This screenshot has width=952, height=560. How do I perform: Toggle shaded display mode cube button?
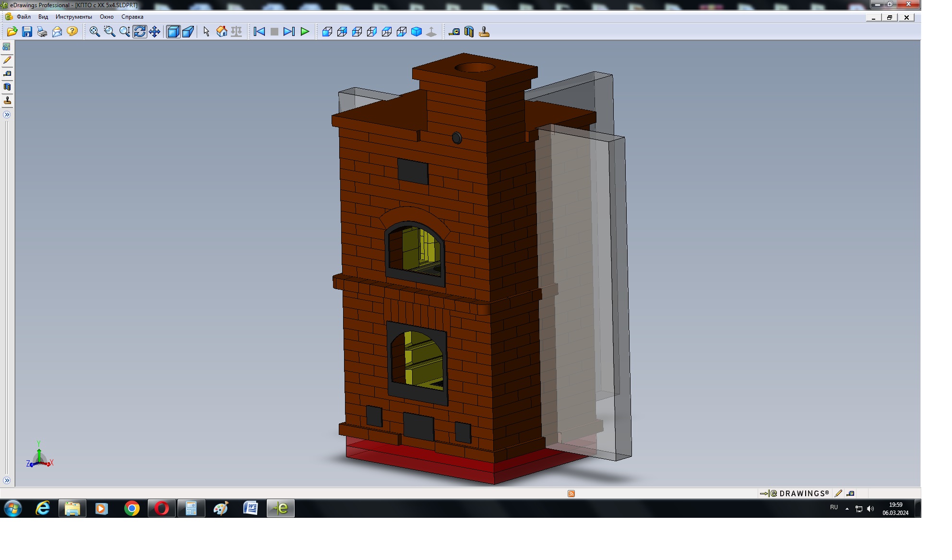point(173,32)
